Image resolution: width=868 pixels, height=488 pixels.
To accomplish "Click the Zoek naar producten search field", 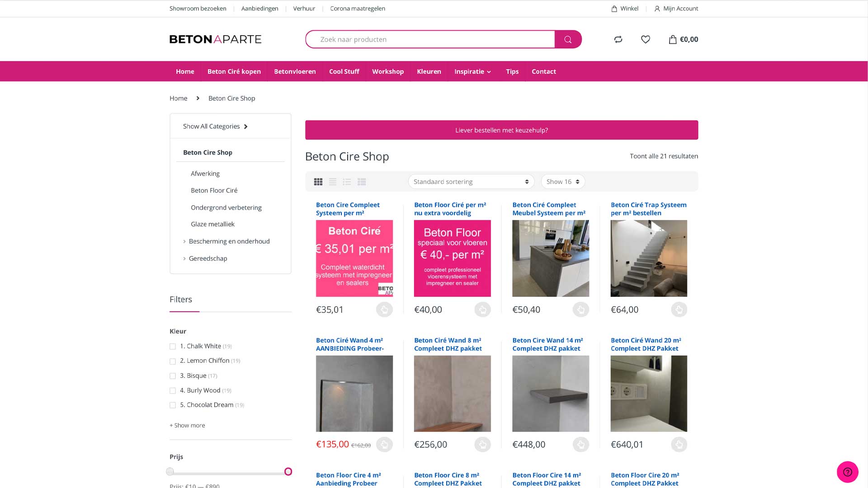I will click(429, 39).
